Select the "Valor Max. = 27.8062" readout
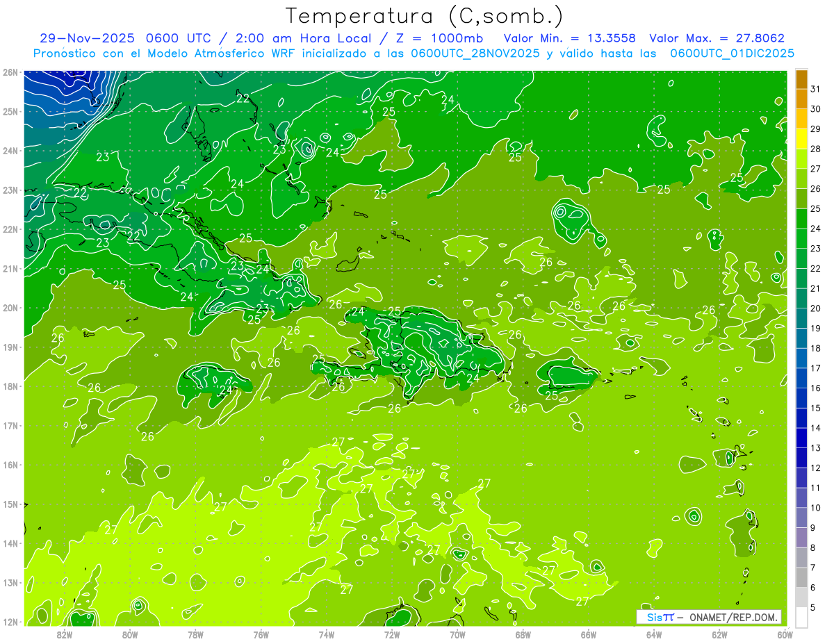 pos(717,38)
